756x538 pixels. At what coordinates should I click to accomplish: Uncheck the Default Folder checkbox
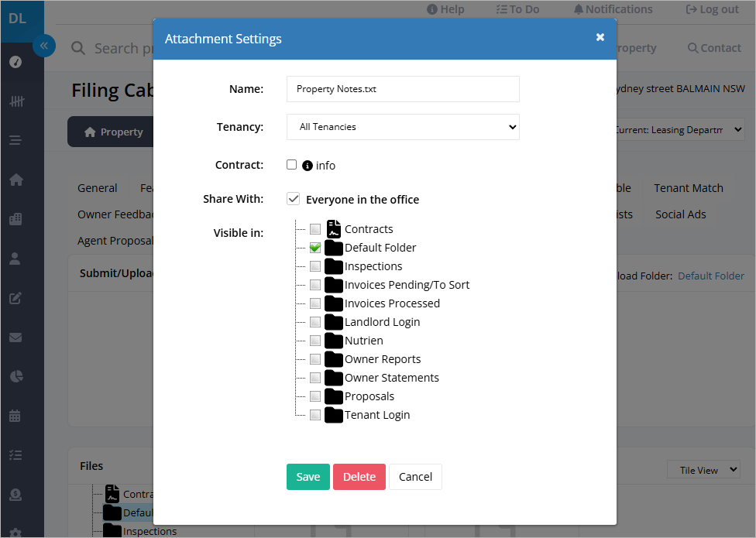click(x=315, y=248)
